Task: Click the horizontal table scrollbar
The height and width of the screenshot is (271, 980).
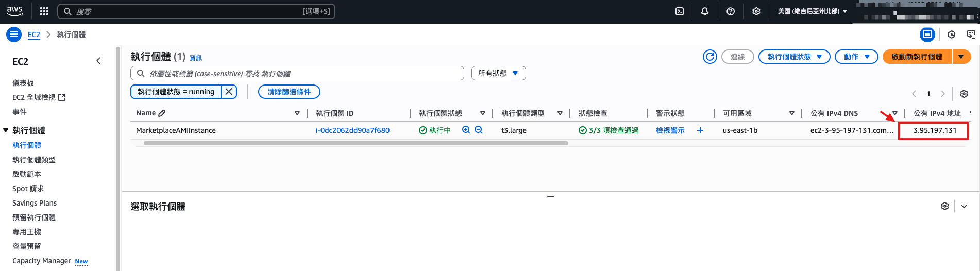Action: (x=356, y=143)
